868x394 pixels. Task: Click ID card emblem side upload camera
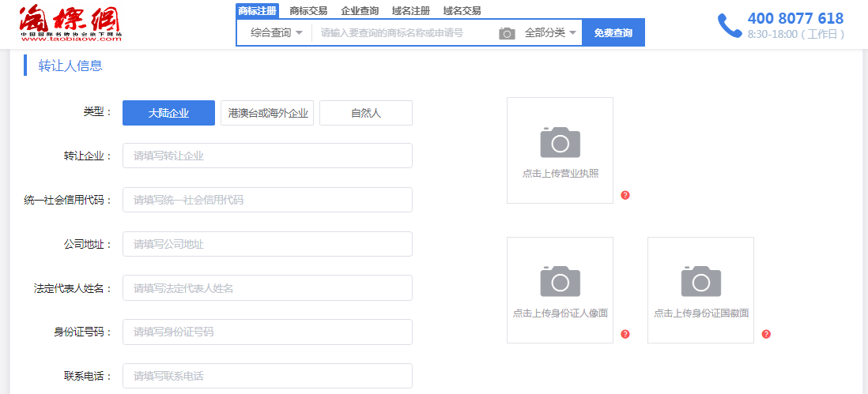700,281
